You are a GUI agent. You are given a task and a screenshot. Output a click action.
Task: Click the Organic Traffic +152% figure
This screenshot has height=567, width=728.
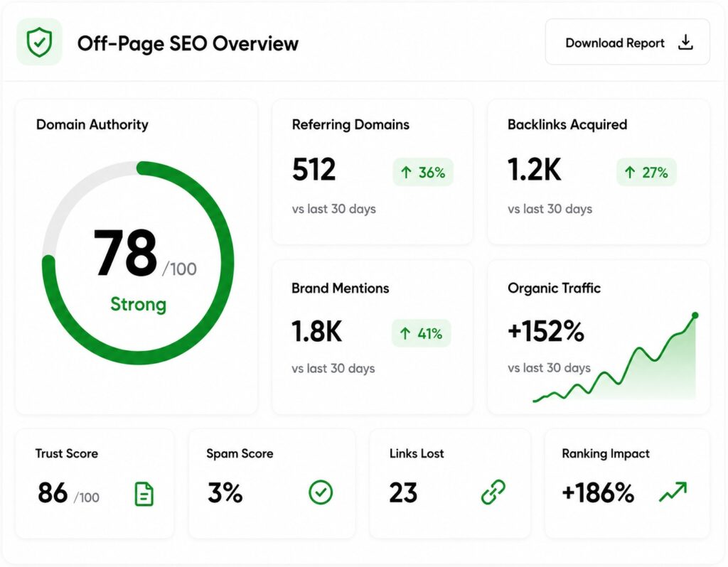click(x=546, y=331)
